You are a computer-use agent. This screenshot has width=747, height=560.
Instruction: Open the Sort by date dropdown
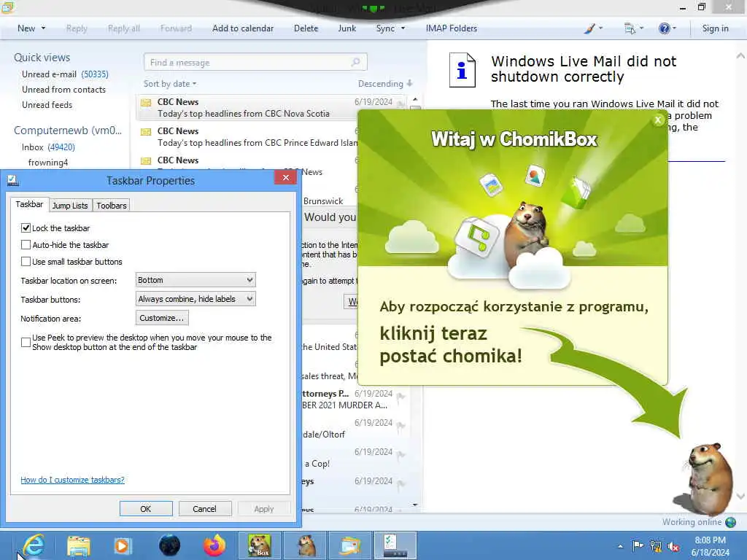[x=170, y=84]
